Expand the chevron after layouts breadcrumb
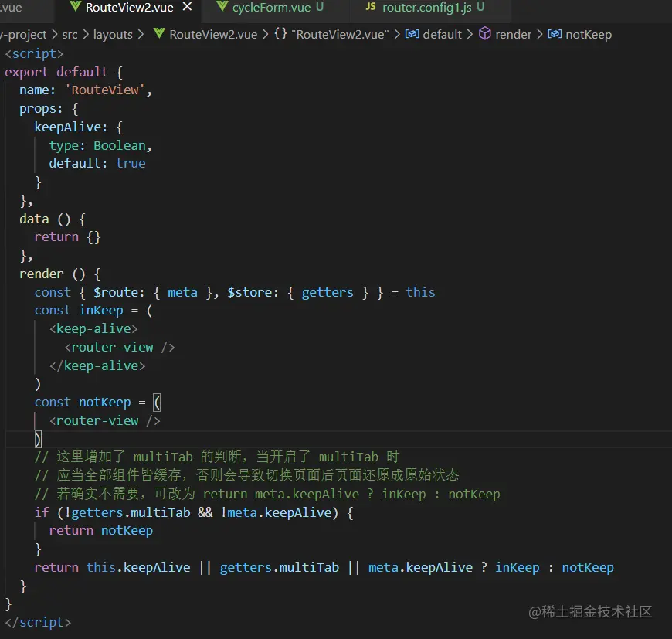The image size is (672, 639). pyautogui.click(x=141, y=34)
